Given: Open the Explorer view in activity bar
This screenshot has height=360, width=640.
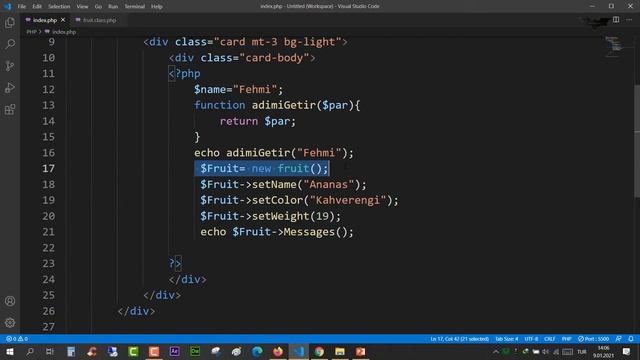Looking at the screenshot, I should 10,23.
